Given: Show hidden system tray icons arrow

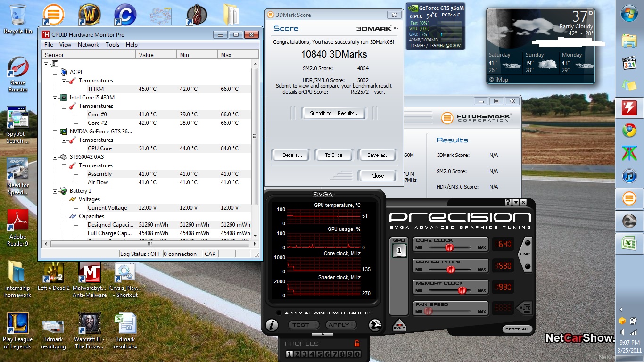Looking at the screenshot, I should coord(621,310).
